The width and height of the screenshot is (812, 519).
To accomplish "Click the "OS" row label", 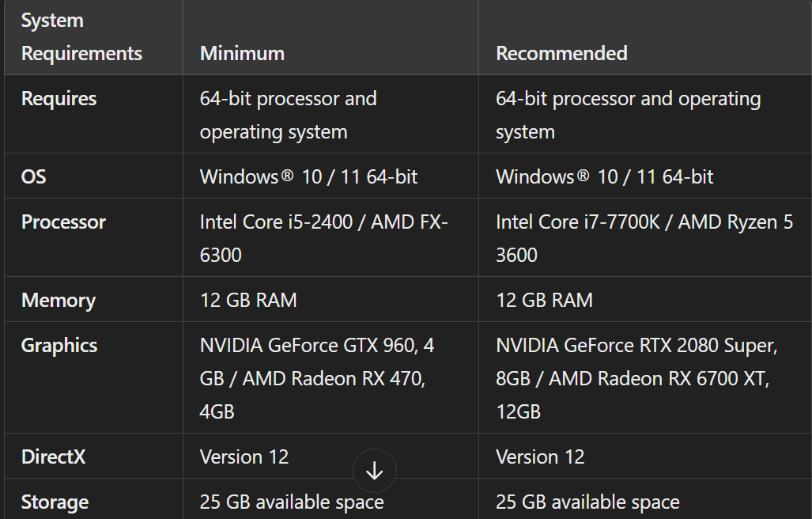I will point(34,176).
